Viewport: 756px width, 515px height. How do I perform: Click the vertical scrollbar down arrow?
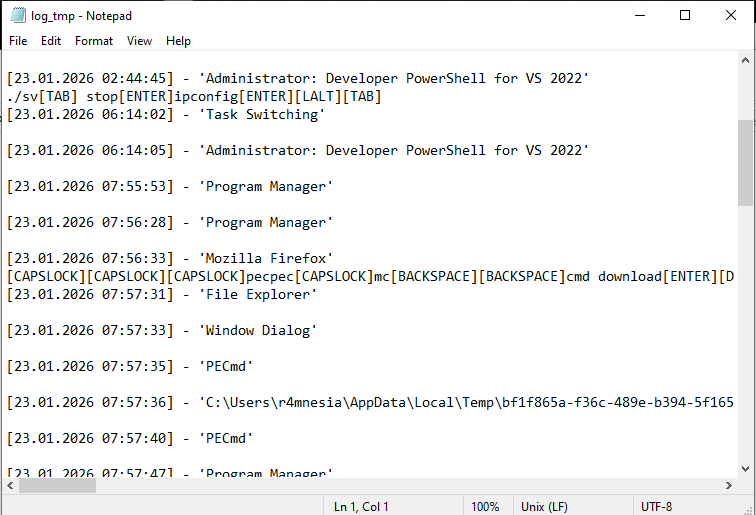pos(747,468)
